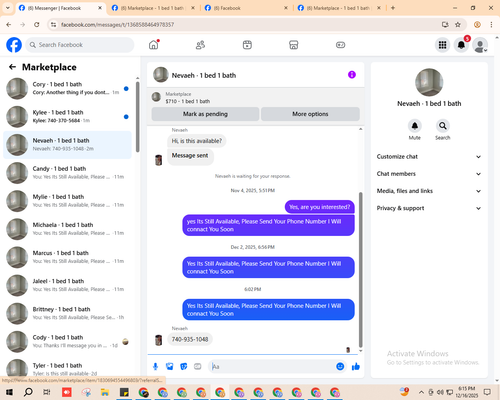Send a thumbs-up like
This screenshot has width=500, height=400.
tap(356, 367)
